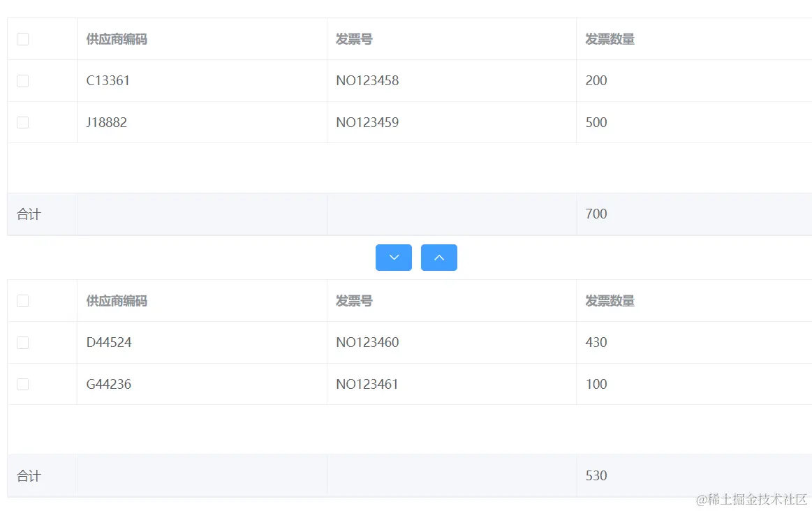Click 发票数量 header in lower table
The image size is (812, 511).
(x=610, y=301)
